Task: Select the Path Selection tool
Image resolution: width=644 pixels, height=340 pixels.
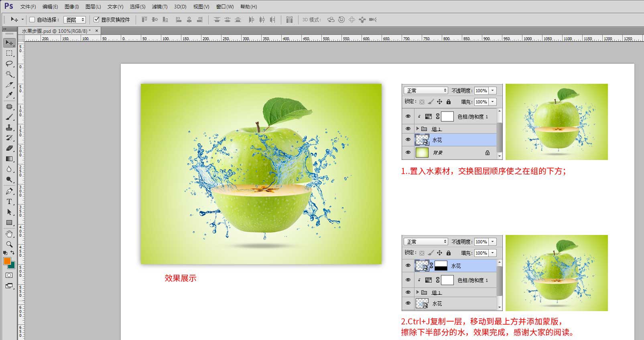Action: 9,212
